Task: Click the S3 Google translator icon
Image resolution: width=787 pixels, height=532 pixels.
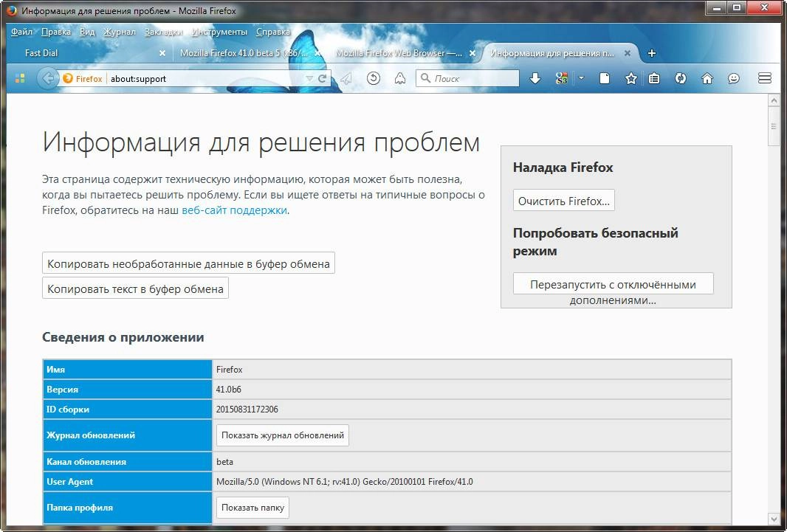Action: (x=562, y=79)
